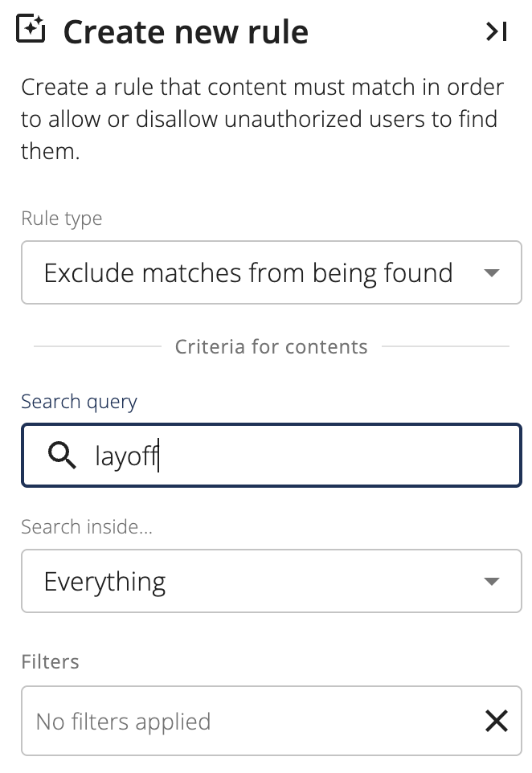Click the Criteria for contents divider text

pos(271,346)
